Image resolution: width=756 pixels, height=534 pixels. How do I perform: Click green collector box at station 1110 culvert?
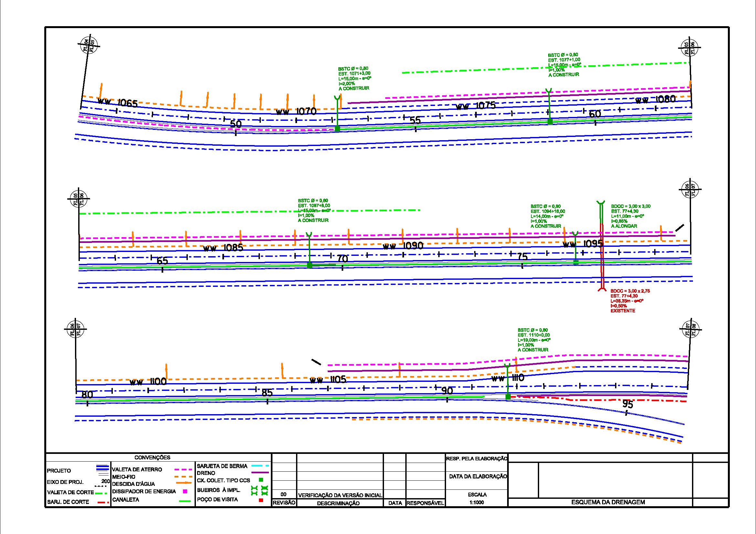tap(508, 397)
